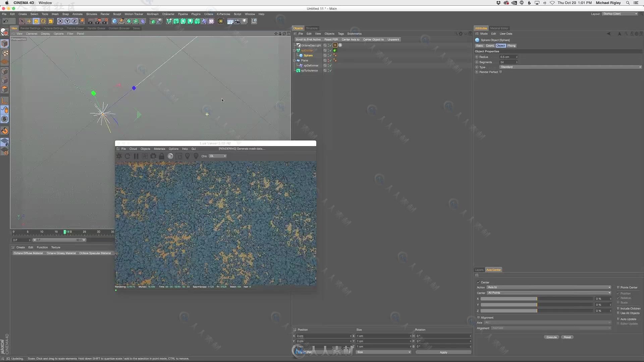Click Execute button in Axis Center panel

pyautogui.click(x=551, y=337)
